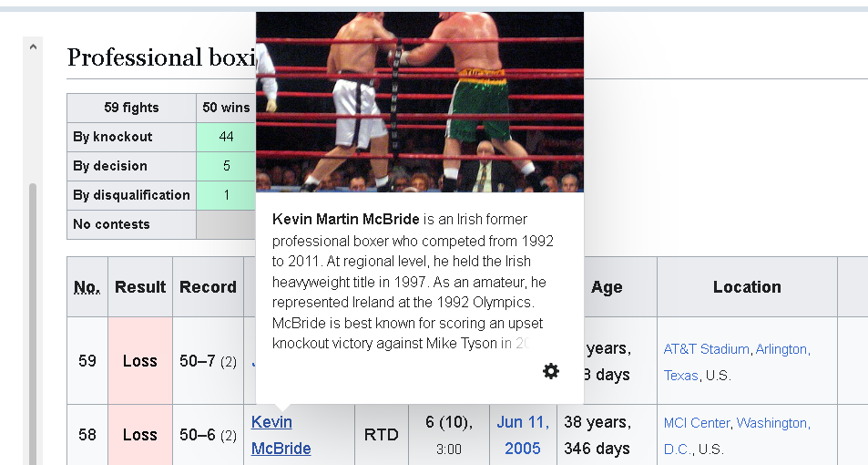Open the AT&T Stadium link
The width and height of the screenshot is (868, 465).
706,349
